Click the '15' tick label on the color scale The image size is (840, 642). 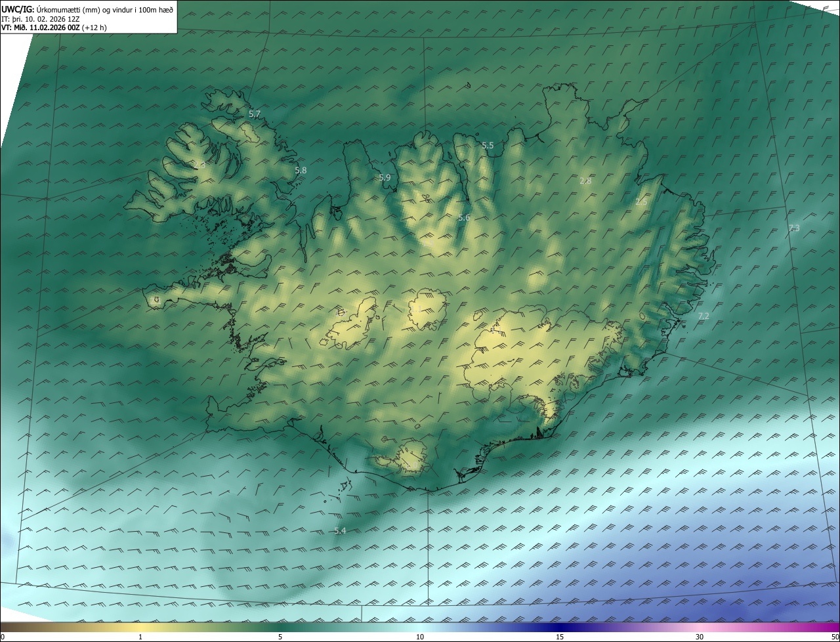[560, 637]
